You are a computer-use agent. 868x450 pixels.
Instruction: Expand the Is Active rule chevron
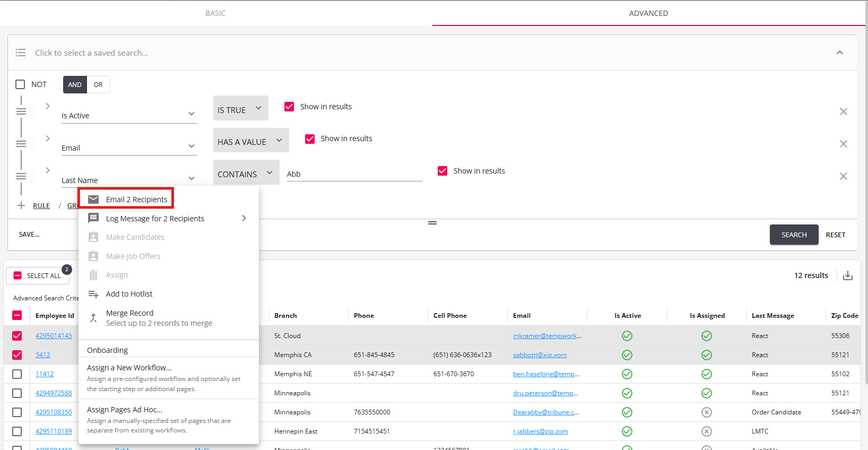point(48,106)
